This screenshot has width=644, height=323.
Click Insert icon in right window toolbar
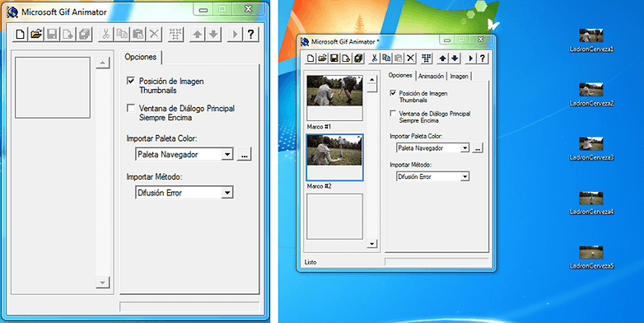point(346,59)
